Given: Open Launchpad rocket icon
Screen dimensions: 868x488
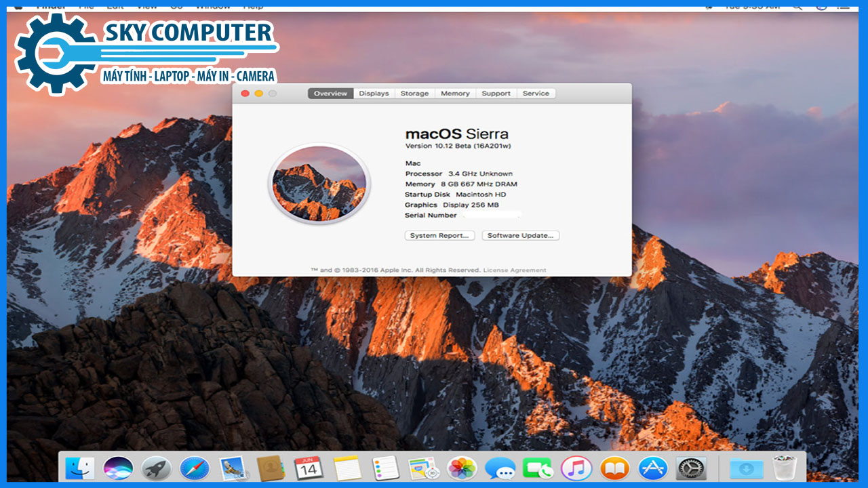Looking at the screenshot, I should [156, 468].
